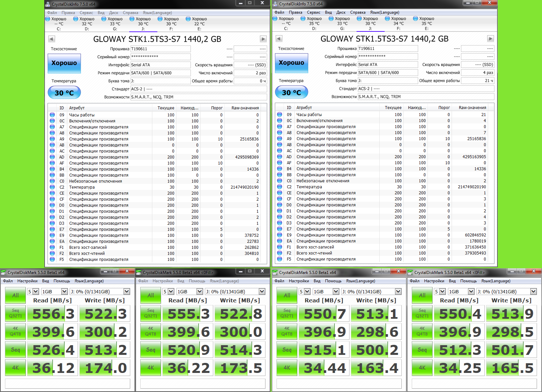The image size is (542, 392).
Task: Click the Серийный номер field in right CrystalDiskInfo
Action: pyautogui.click(x=388, y=57)
